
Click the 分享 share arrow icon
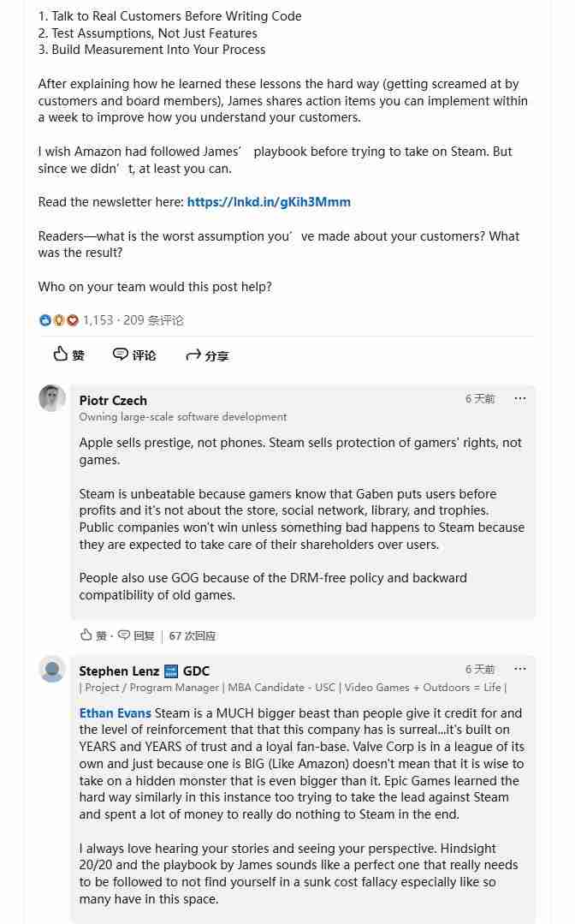pos(194,355)
